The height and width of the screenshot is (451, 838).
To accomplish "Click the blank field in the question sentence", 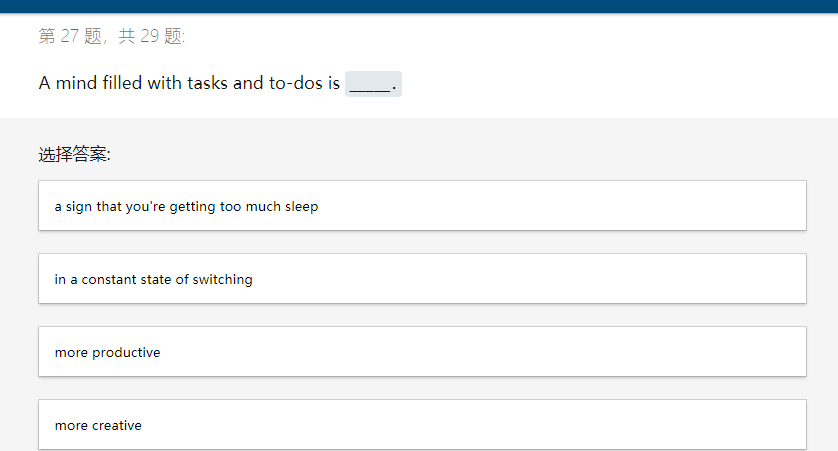I will pyautogui.click(x=373, y=84).
